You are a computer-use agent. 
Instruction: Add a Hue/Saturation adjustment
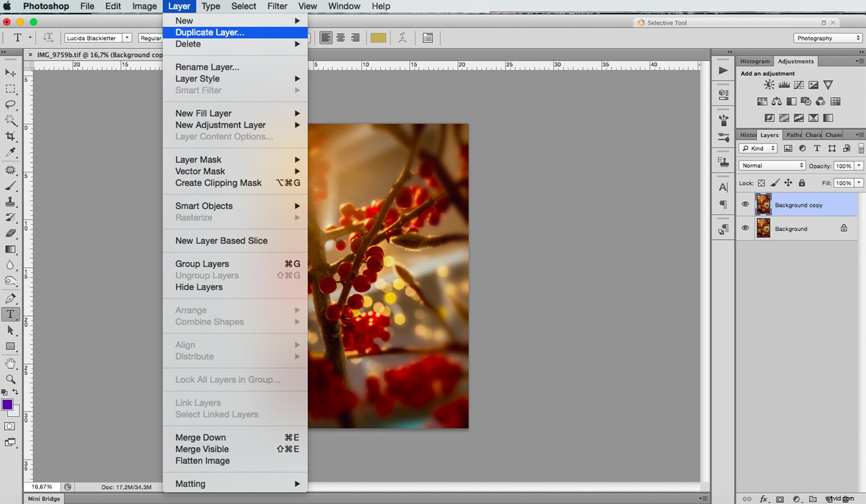coord(762,101)
